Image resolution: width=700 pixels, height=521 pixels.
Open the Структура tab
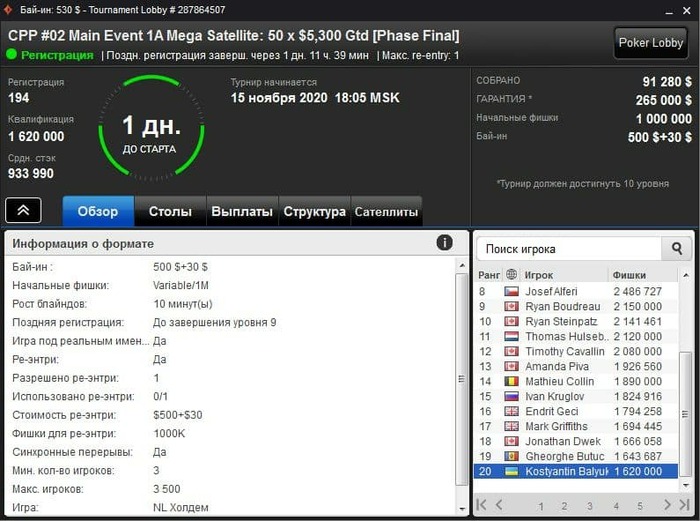314,211
